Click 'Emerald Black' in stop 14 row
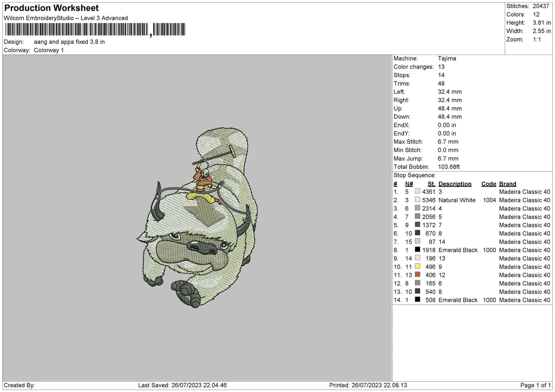The height and width of the screenshot is (392, 555). 458,300
